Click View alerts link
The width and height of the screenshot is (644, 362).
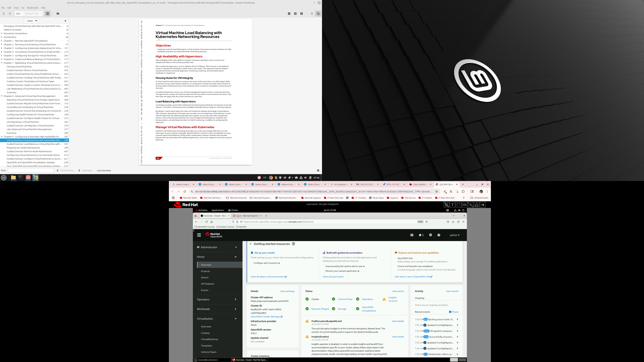(398, 291)
